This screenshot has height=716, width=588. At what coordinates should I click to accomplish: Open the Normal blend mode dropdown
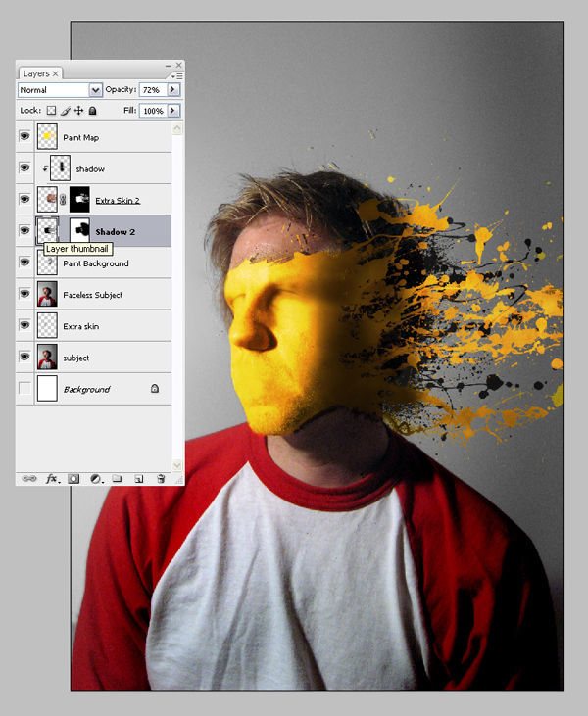(60, 90)
